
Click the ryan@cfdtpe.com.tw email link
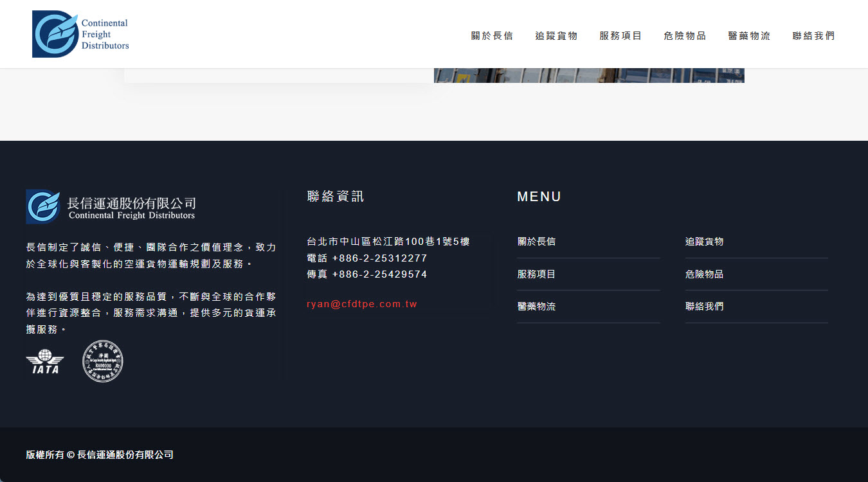(362, 304)
